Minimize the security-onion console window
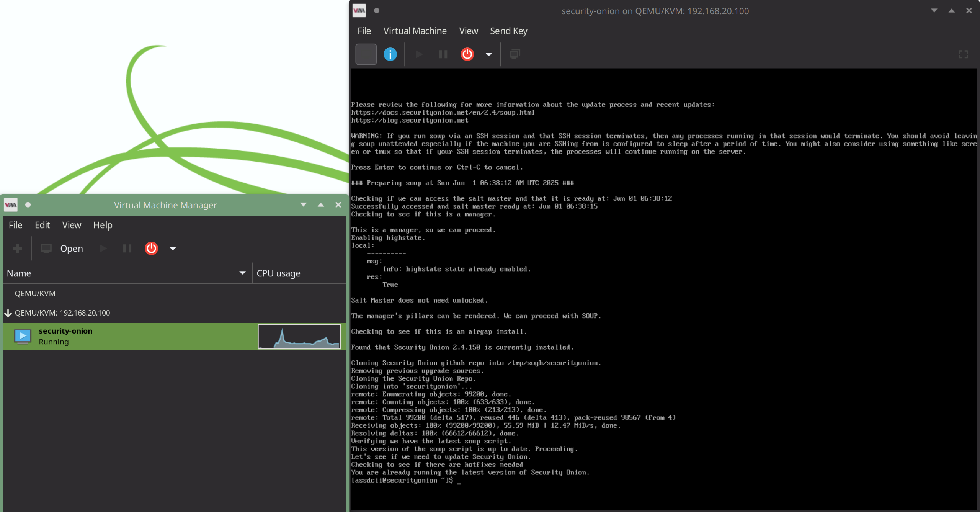The height and width of the screenshot is (512, 980). coord(934,11)
